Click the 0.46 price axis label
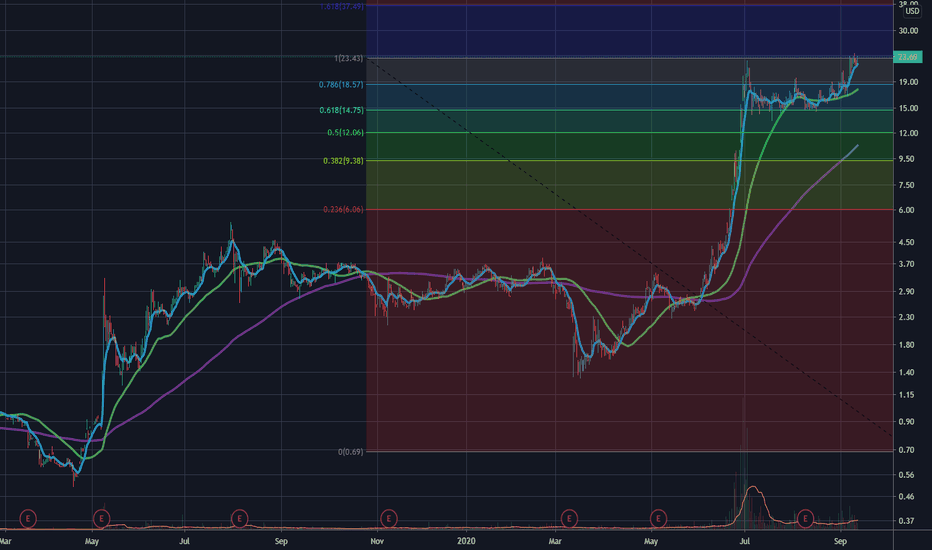This screenshot has height=550, width=932. coord(906,496)
